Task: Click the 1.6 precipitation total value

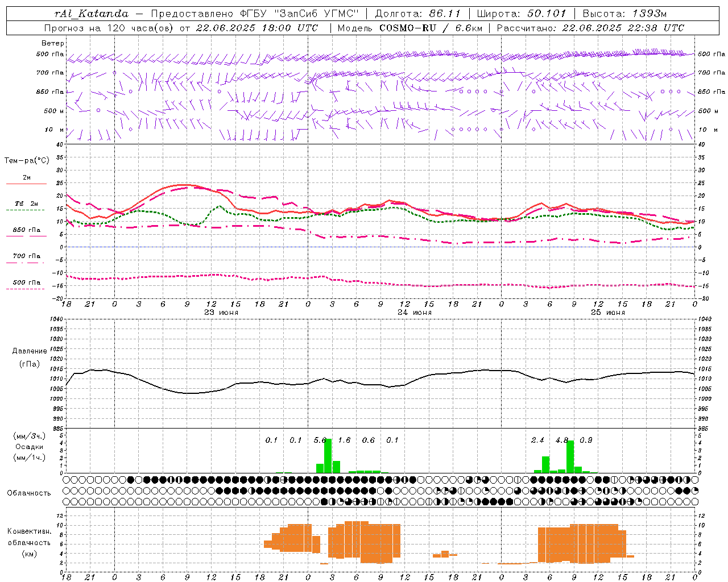Action: tap(344, 440)
